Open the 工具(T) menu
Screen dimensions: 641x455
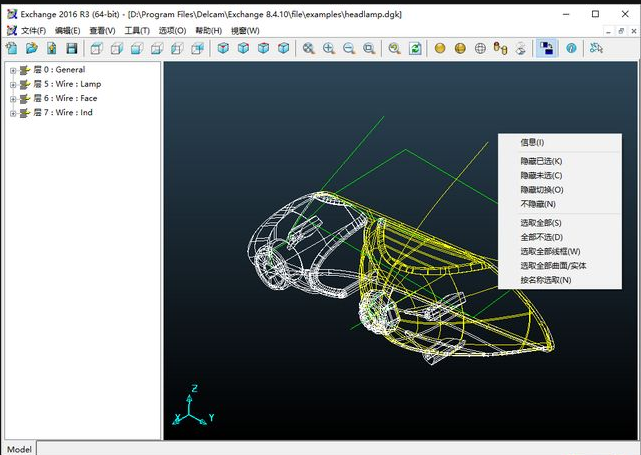pyautogui.click(x=137, y=31)
